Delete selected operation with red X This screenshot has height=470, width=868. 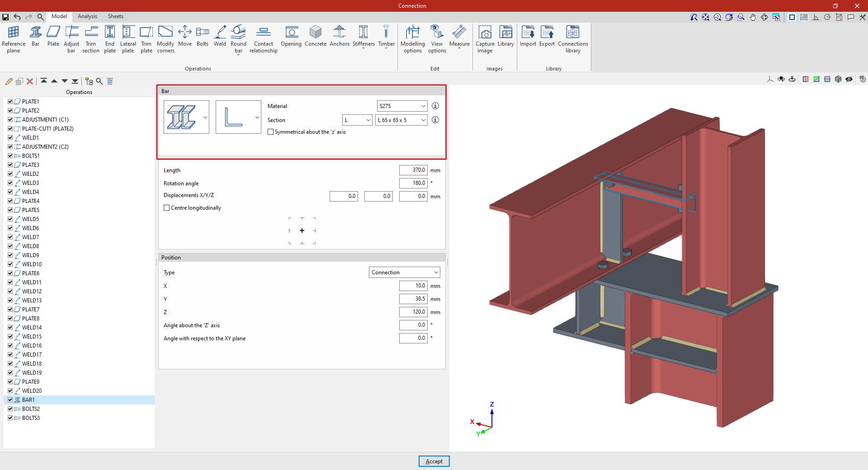coord(30,81)
